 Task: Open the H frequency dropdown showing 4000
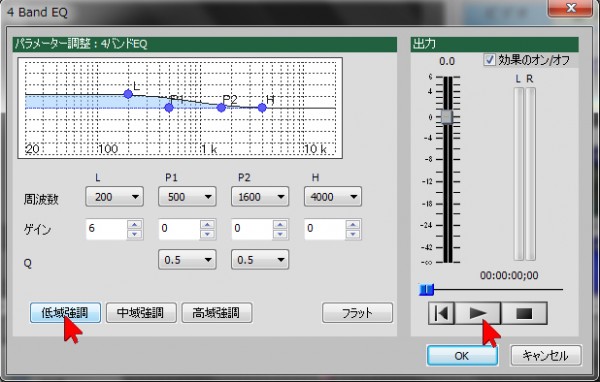pyautogui.click(x=333, y=197)
